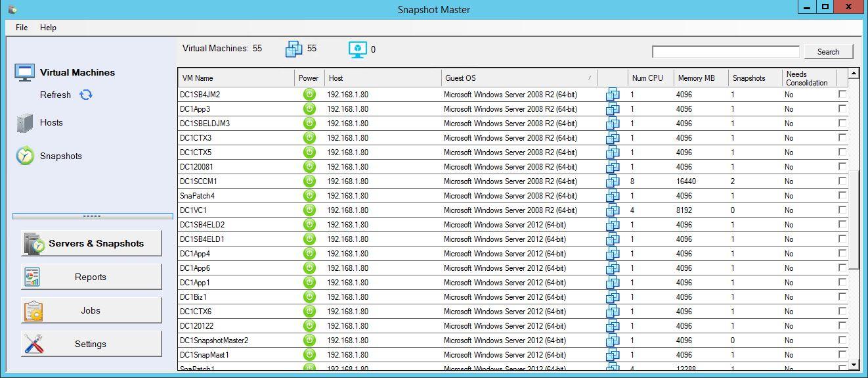Open the Snapshots clock icon
868x378 pixels.
[x=25, y=156]
